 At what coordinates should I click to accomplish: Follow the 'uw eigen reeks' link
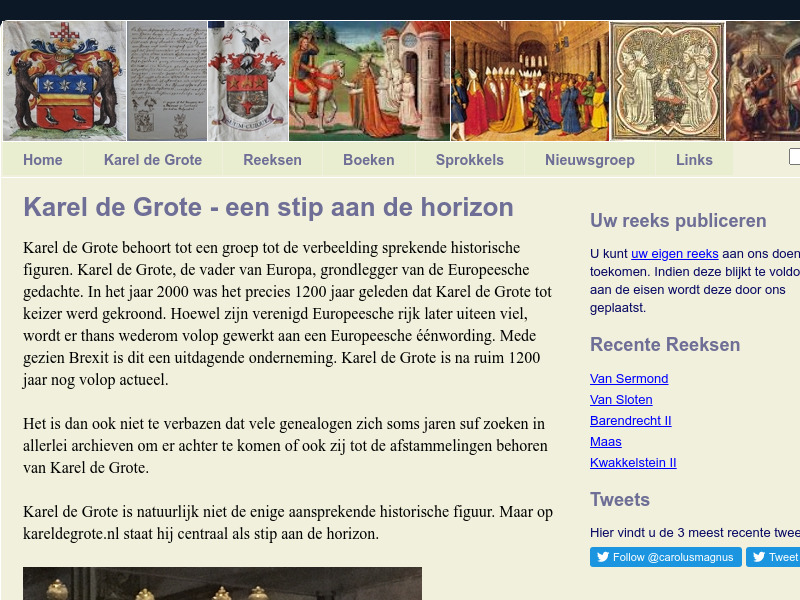674,253
